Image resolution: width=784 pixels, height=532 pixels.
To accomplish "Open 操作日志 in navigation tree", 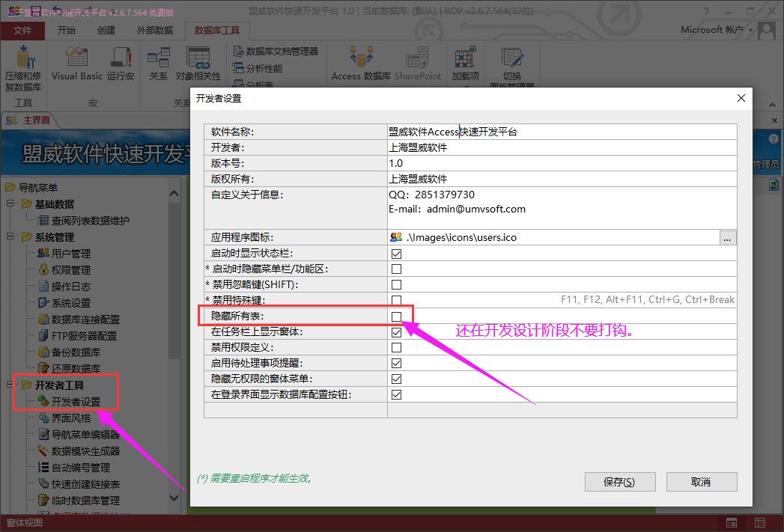I will click(x=65, y=287).
